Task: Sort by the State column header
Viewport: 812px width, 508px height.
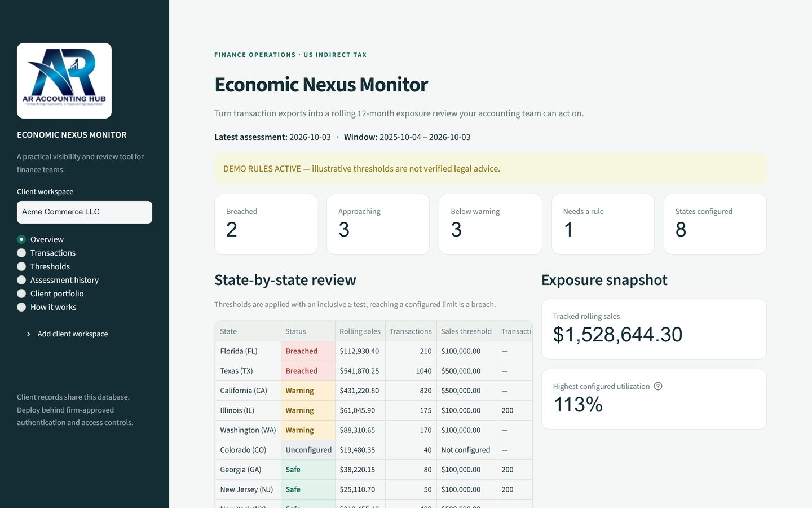Action: tap(248, 331)
